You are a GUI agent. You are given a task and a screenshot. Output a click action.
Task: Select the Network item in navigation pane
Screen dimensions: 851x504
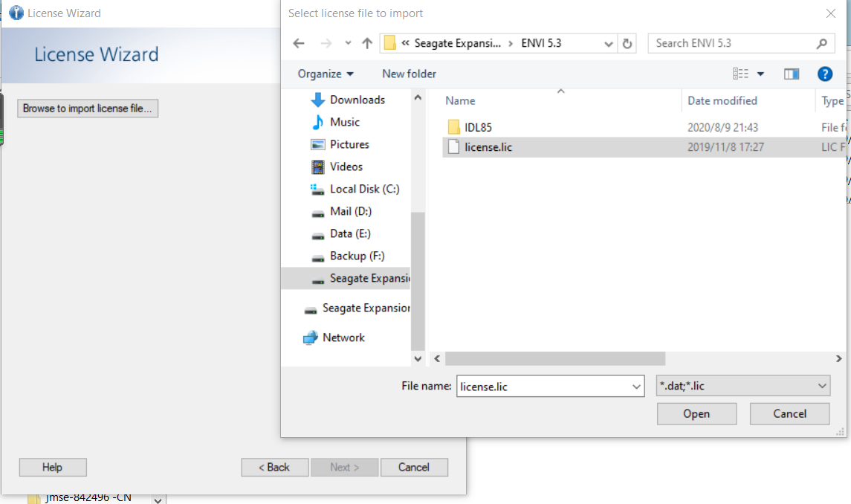point(344,337)
